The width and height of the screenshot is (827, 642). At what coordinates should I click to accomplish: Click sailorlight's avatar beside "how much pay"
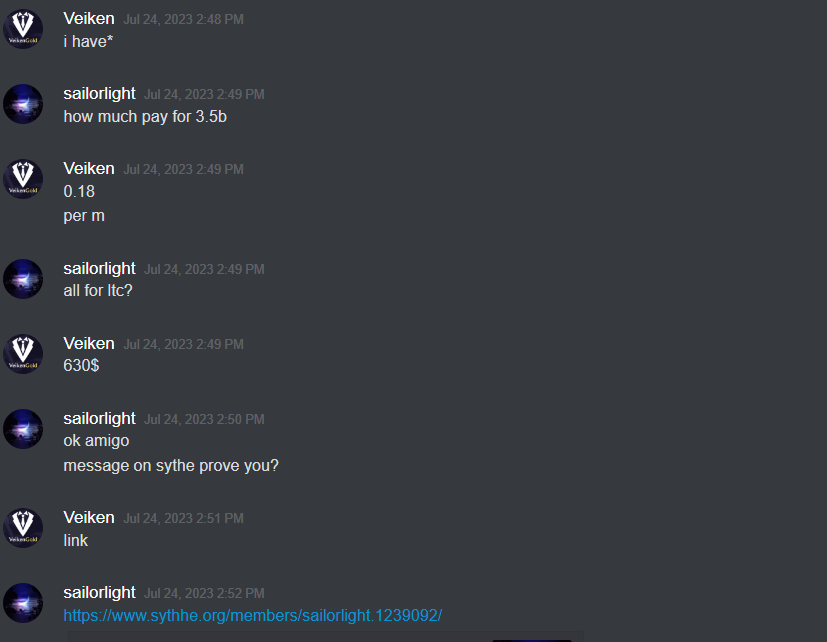tap(23, 104)
